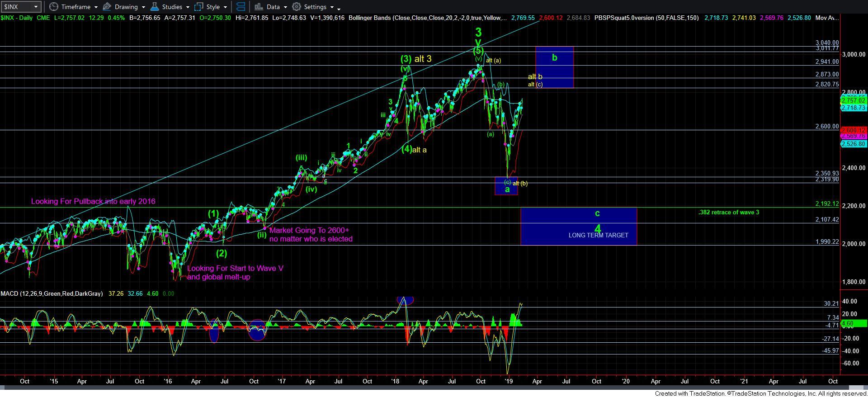
Task: Select the '(4)alt a' wave label
Action: pyautogui.click(x=414, y=149)
